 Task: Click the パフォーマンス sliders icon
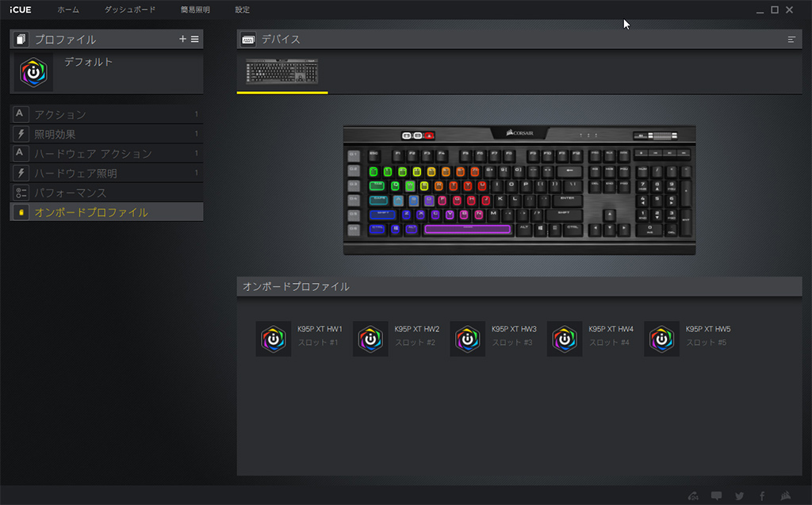(x=20, y=193)
